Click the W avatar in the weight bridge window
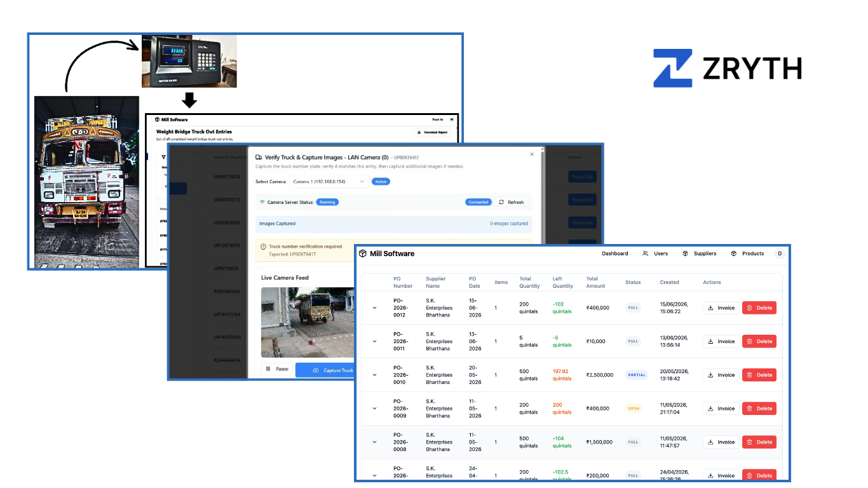Screen dimensions: 868x488 (452, 119)
